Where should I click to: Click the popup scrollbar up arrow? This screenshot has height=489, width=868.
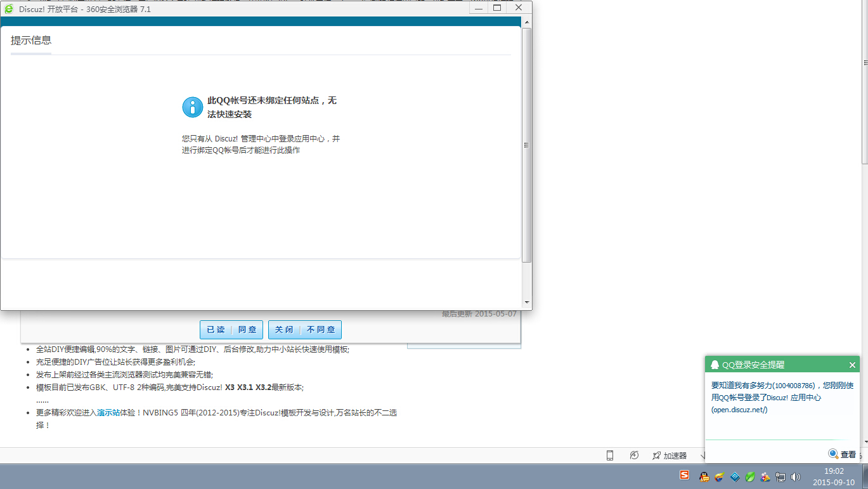(x=526, y=22)
